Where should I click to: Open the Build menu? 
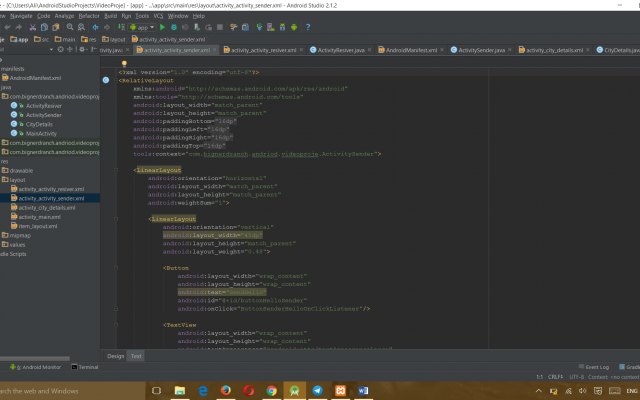pyautogui.click(x=111, y=16)
